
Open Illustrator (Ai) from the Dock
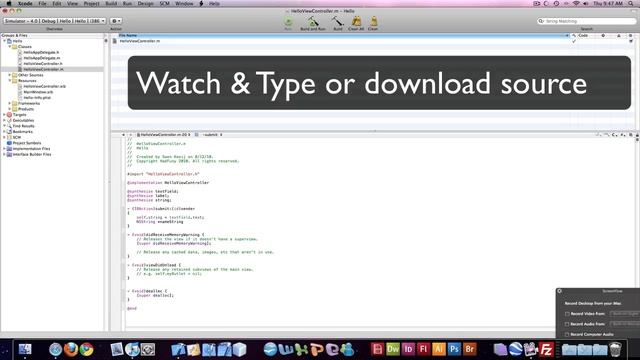pyautogui.click(x=439, y=349)
